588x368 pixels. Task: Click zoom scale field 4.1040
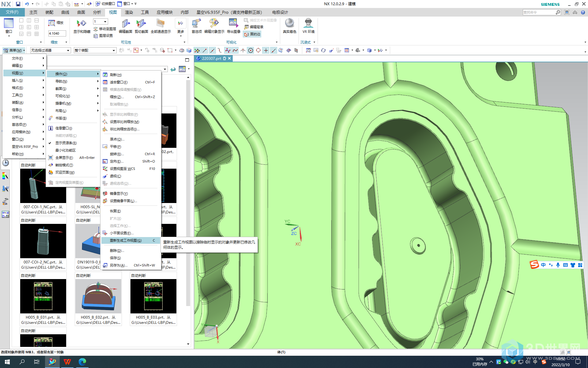(57, 33)
